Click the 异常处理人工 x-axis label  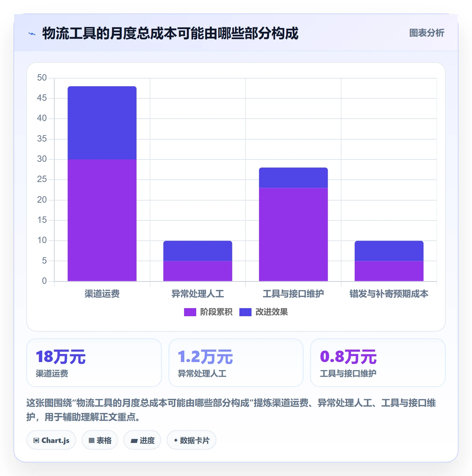click(x=198, y=294)
